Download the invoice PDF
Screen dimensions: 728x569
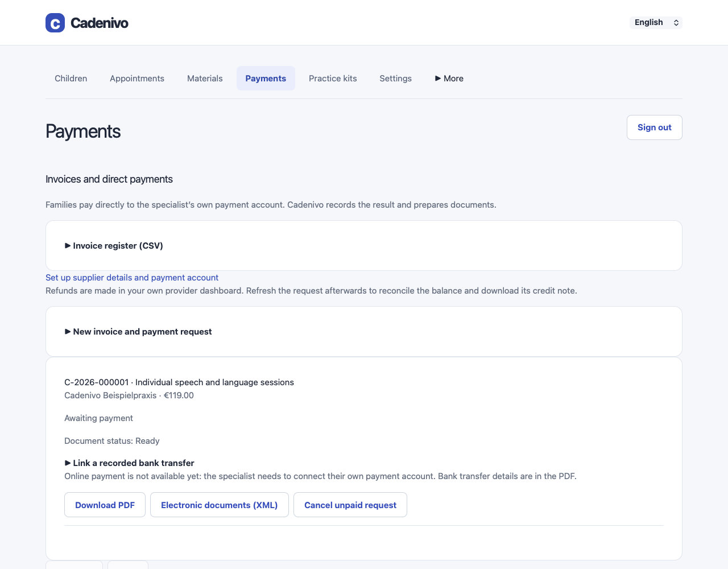pos(105,505)
